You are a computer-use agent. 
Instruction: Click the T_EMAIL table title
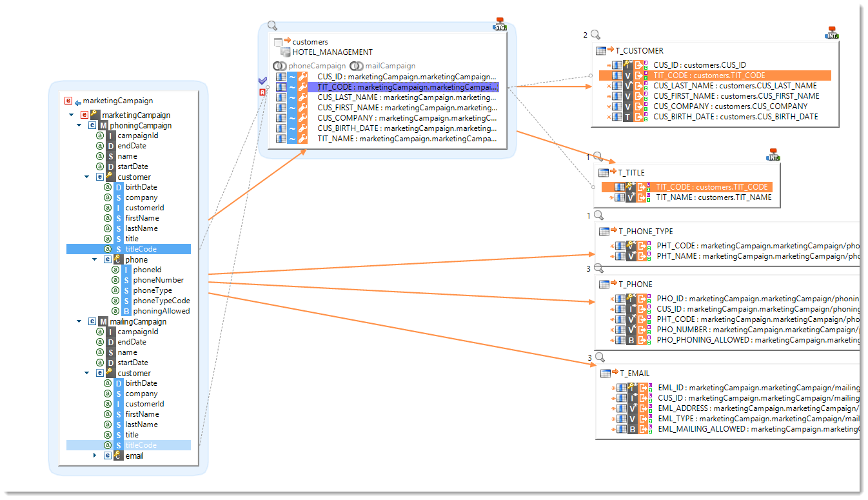click(635, 374)
